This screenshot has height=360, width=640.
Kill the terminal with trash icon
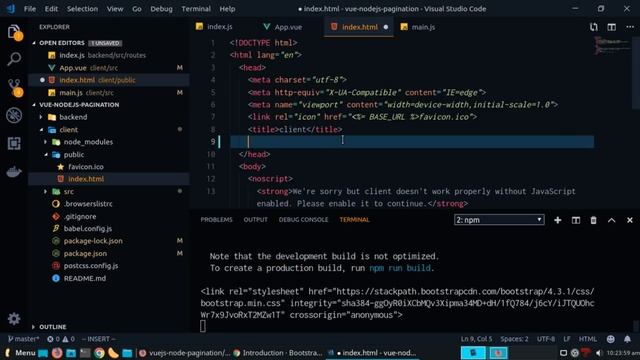point(593,220)
